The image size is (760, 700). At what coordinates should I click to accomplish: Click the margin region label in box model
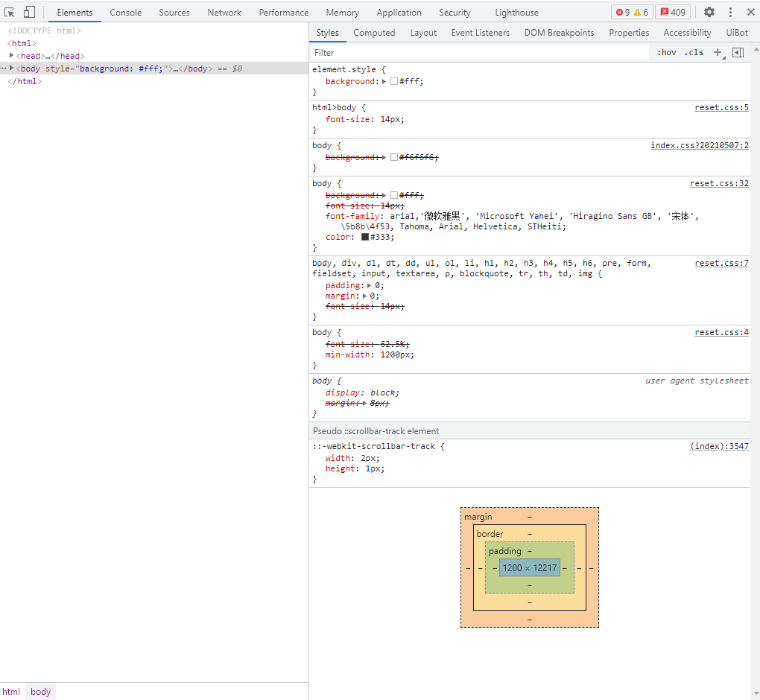[478, 517]
